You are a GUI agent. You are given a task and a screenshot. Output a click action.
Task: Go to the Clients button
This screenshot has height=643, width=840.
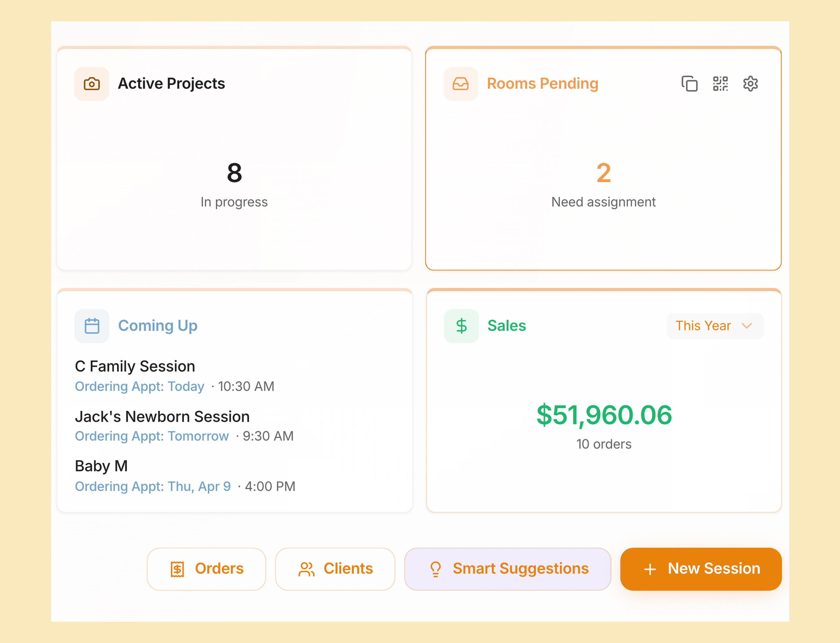click(x=335, y=569)
